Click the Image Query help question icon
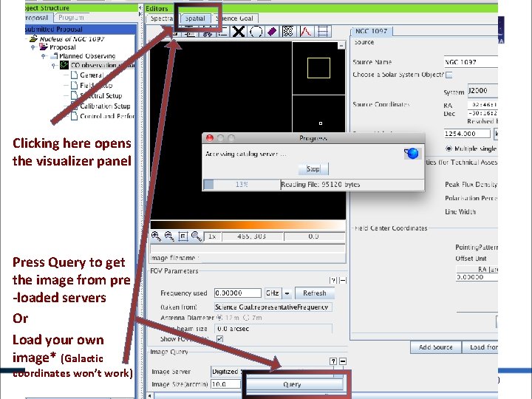The height and width of the screenshot is (399, 532). (x=333, y=361)
